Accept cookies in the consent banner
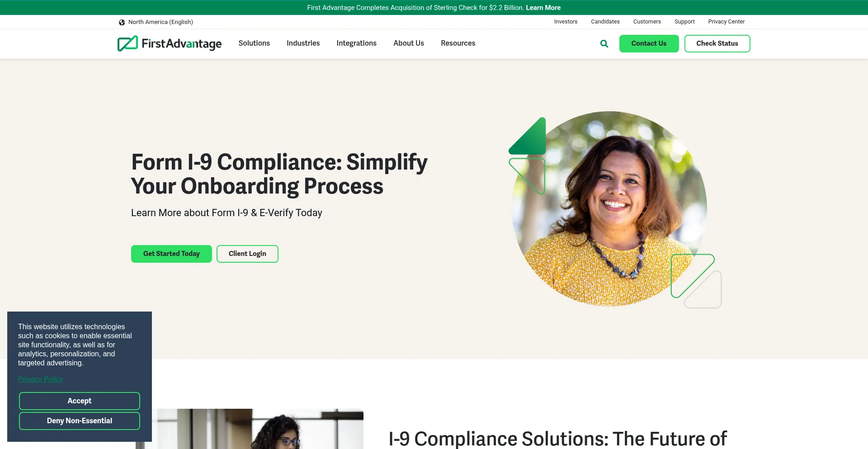868x449 pixels. [x=80, y=401]
